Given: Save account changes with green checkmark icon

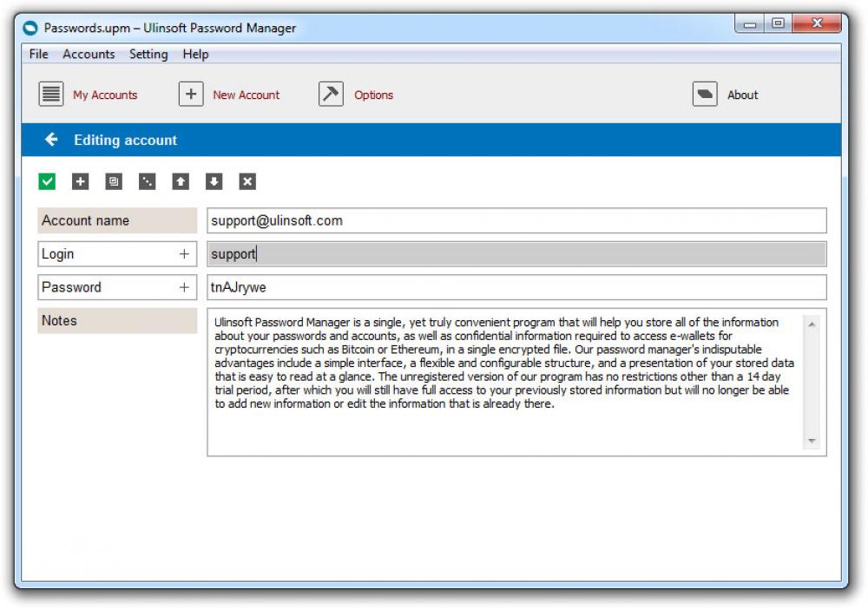Looking at the screenshot, I should (48, 181).
